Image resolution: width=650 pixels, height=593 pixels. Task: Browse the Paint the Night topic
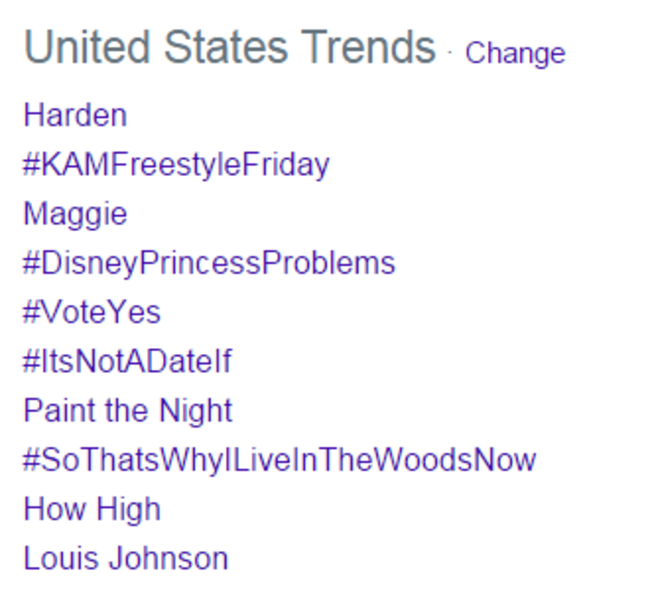tap(128, 411)
